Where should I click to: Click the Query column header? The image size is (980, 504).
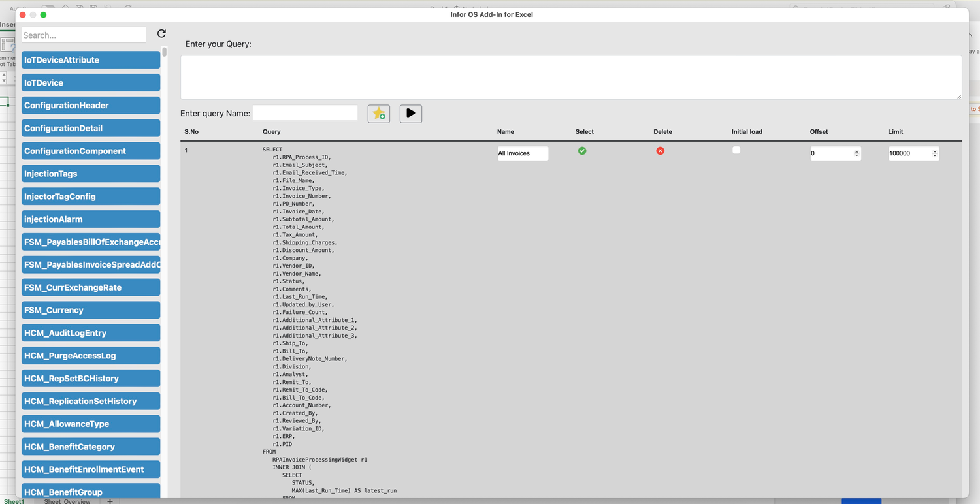click(x=272, y=132)
